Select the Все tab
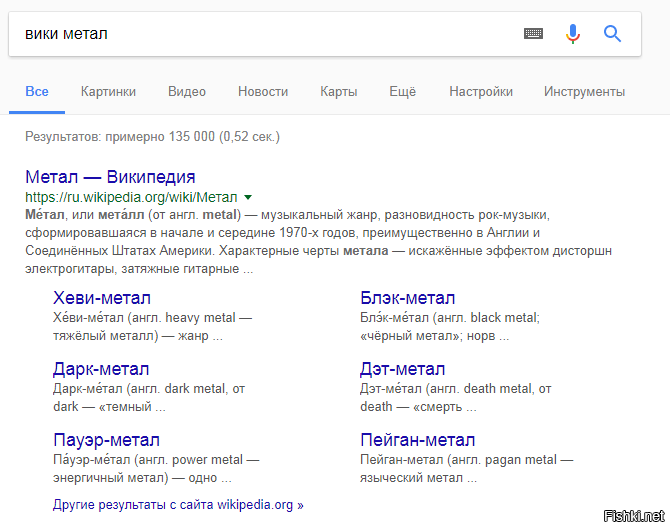This screenshot has height=528, width=670. point(37,91)
